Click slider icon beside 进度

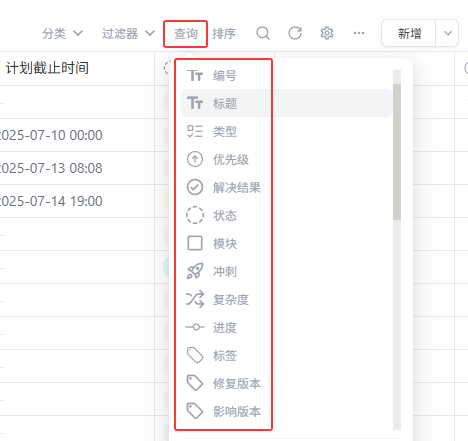195,327
